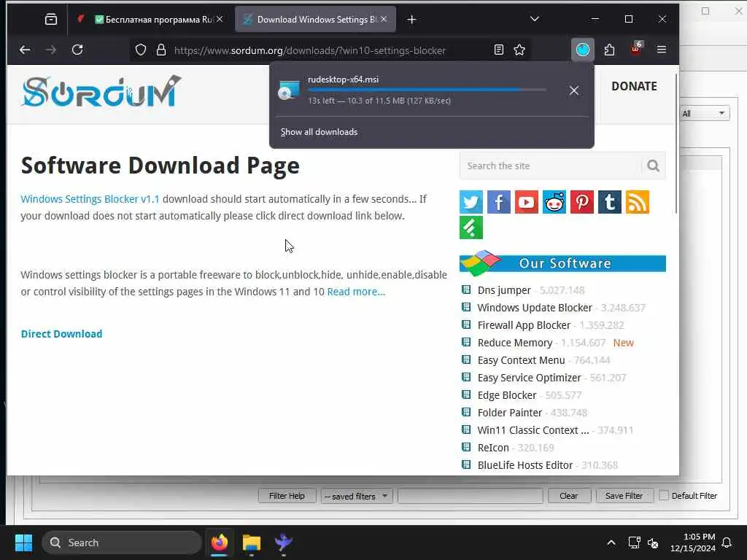
Task: Open the tracking protection shield icon
Action: [141, 50]
